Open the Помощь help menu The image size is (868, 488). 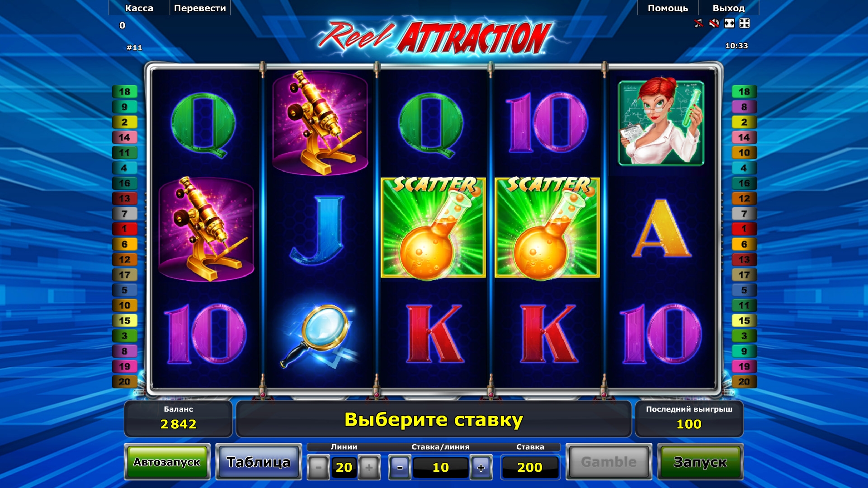click(668, 8)
